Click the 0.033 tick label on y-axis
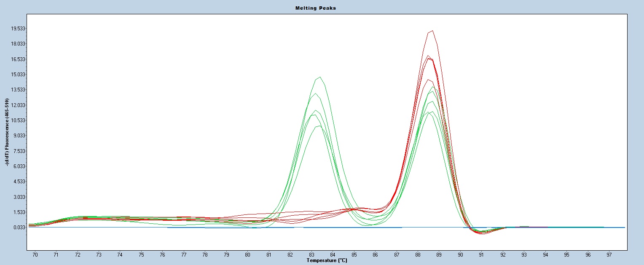This screenshot has width=644, height=265. (x=19, y=228)
